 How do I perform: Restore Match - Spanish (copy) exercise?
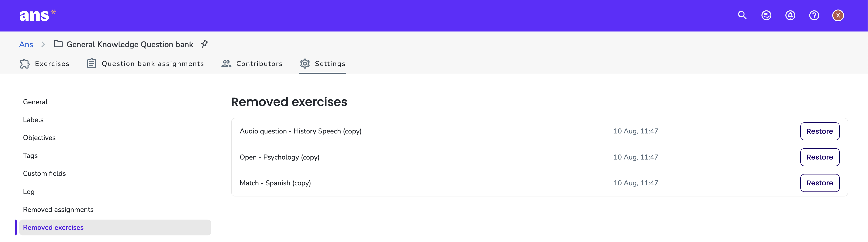coord(820,183)
